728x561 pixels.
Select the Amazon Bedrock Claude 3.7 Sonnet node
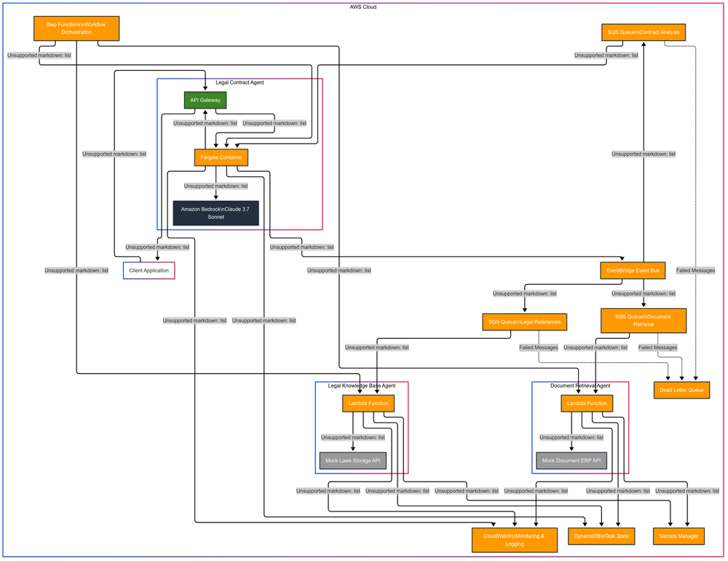[215, 212]
